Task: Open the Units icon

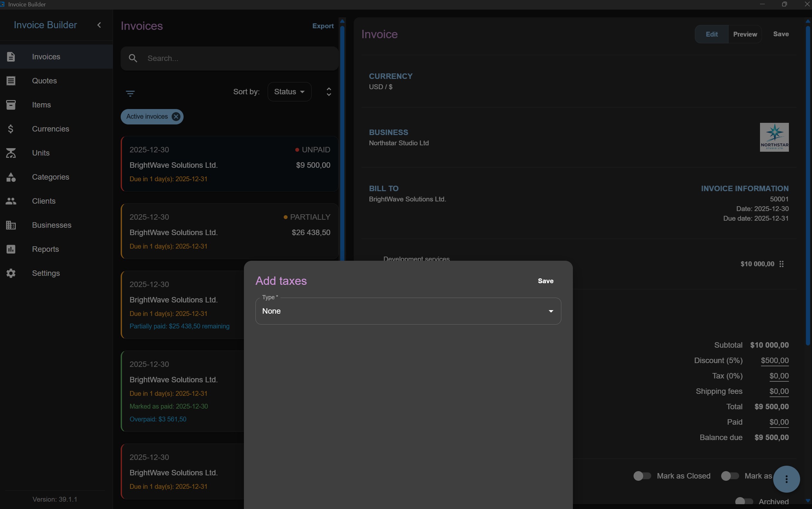Action: coord(11,153)
